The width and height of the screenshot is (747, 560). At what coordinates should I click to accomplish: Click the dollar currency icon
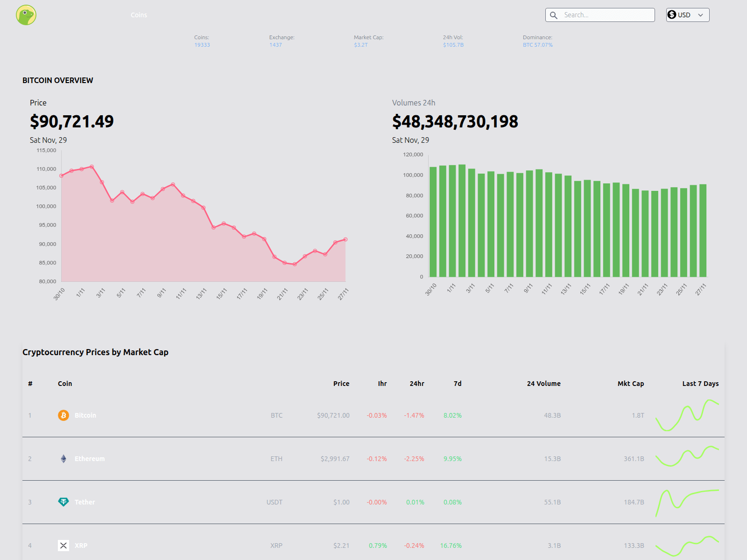672,15
